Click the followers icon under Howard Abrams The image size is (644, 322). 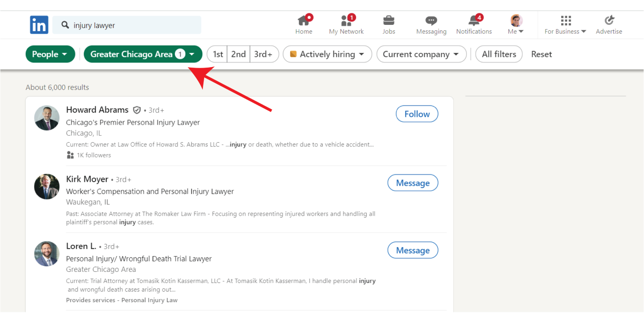pyautogui.click(x=70, y=155)
